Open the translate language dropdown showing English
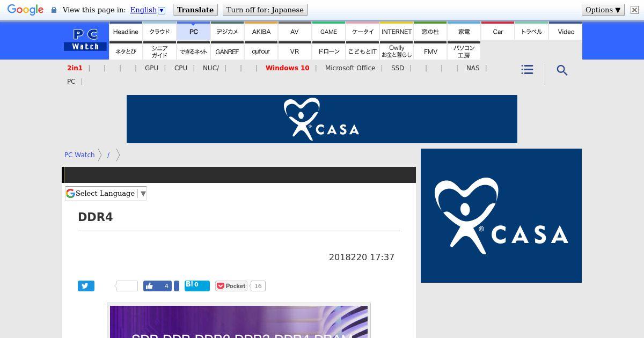 coord(148,10)
